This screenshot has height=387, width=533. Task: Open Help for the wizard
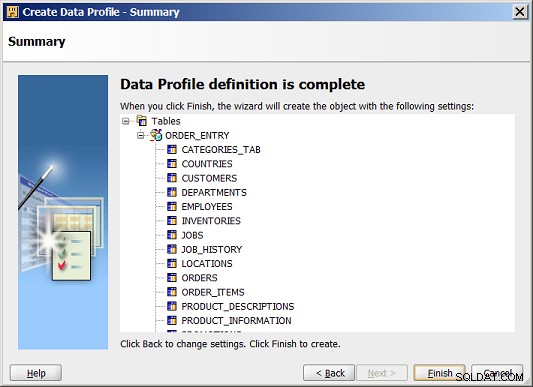click(36, 373)
